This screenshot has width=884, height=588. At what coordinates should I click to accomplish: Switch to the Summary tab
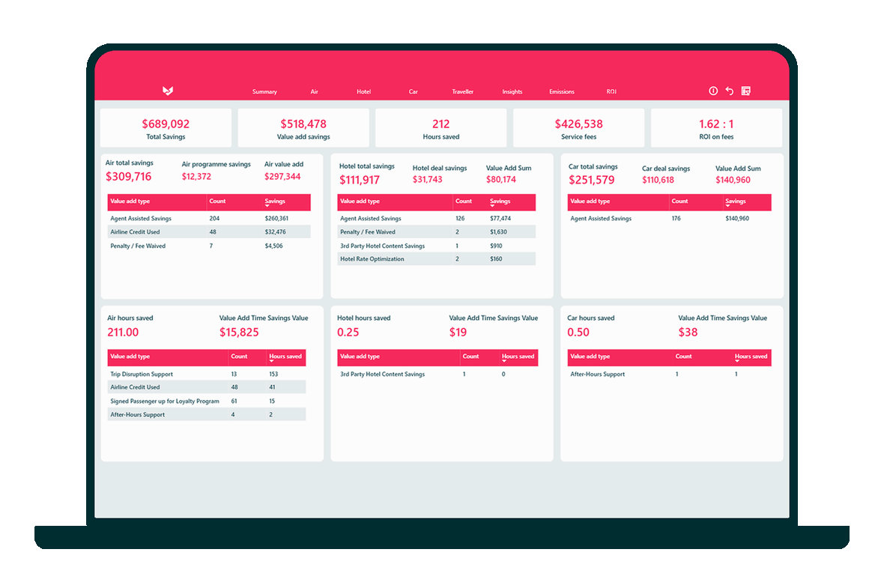(x=264, y=92)
